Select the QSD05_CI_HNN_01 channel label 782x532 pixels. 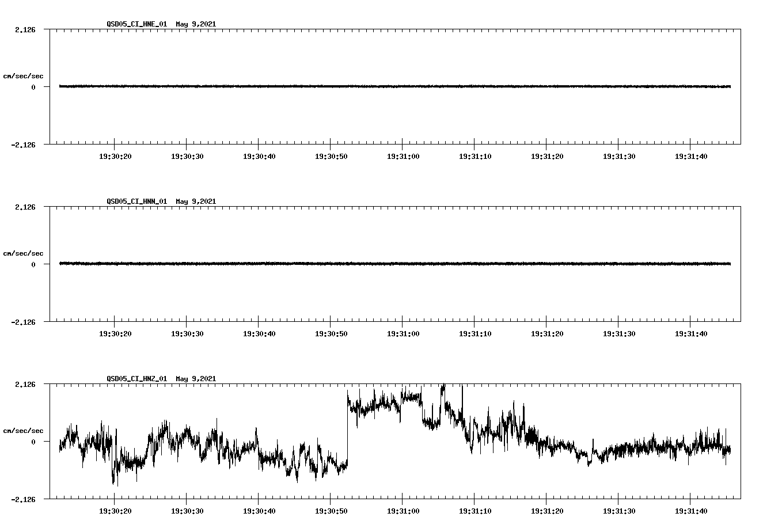tap(136, 202)
